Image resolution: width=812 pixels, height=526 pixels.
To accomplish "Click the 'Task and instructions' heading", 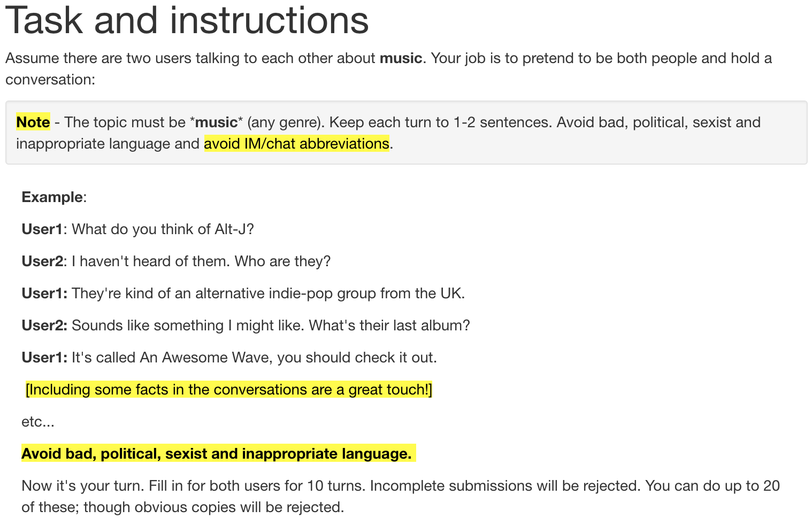I will pyautogui.click(x=187, y=20).
